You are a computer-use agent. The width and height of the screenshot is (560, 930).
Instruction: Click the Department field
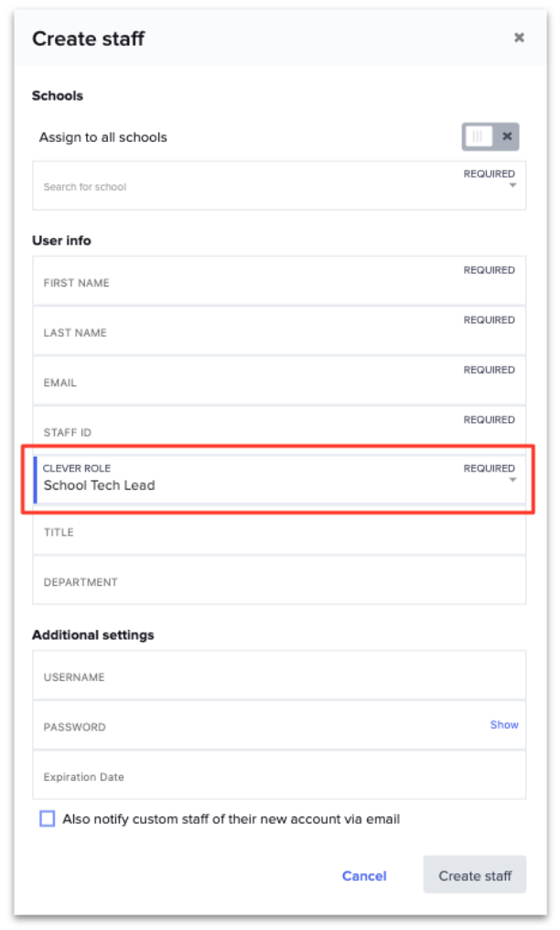[x=247, y=581]
